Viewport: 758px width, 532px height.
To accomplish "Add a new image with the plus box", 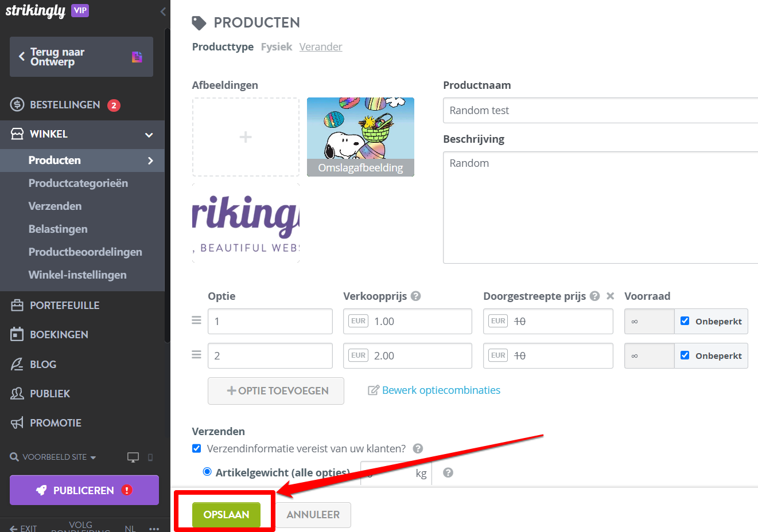I will [246, 137].
